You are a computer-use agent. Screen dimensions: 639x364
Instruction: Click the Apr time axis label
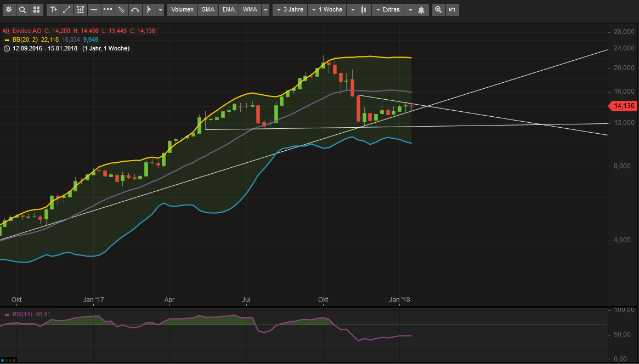click(x=169, y=300)
